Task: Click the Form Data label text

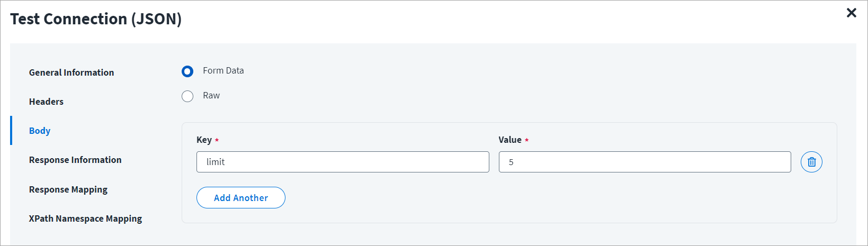Action: tap(223, 70)
